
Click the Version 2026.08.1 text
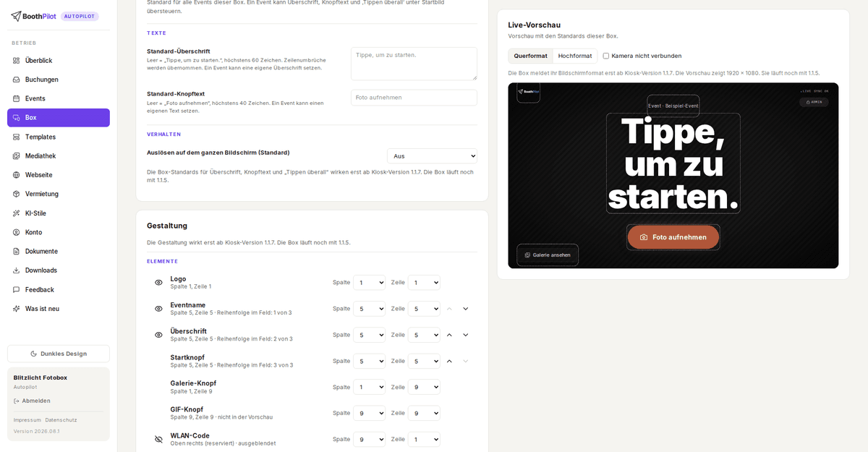click(x=37, y=431)
